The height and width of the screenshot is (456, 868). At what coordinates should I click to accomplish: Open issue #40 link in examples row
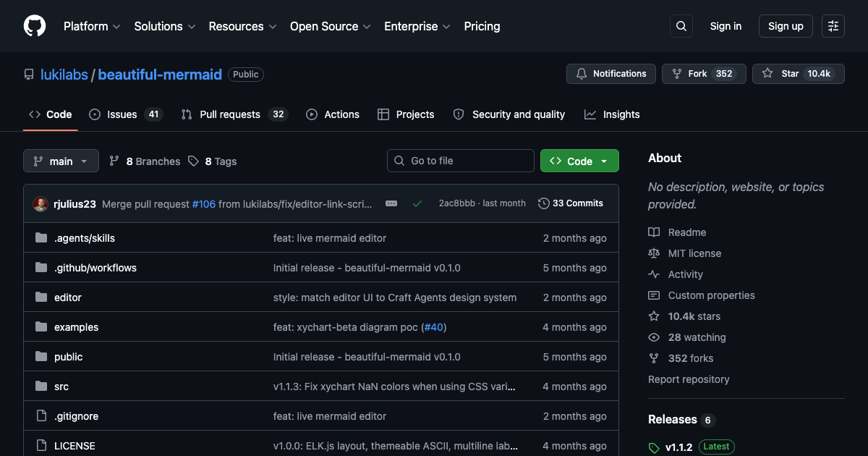click(433, 327)
